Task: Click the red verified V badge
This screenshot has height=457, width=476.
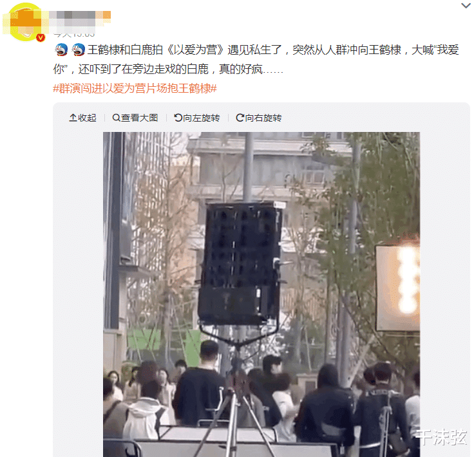Action: tap(41, 37)
